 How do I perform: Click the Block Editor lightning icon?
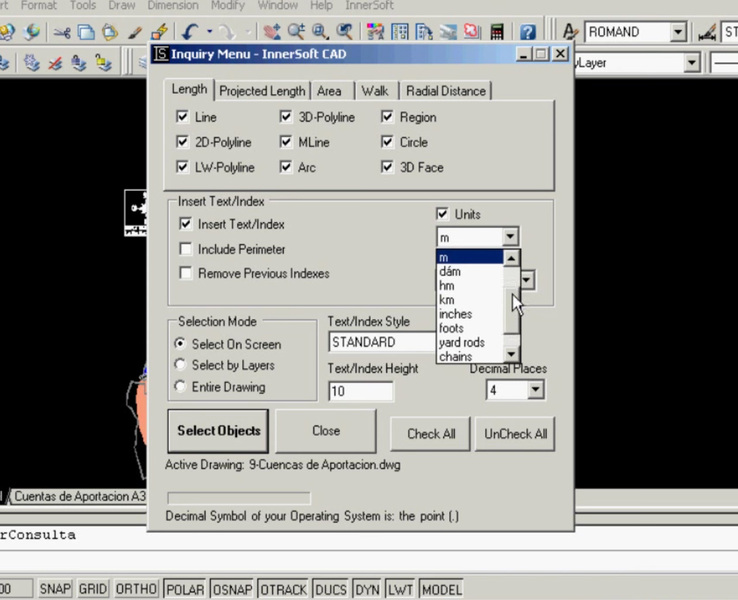[160, 32]
